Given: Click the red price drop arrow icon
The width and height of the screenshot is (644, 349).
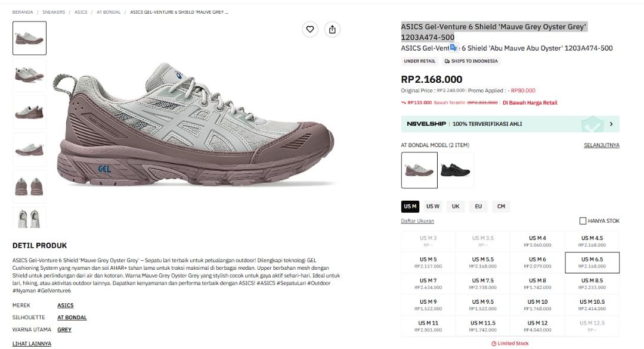Looking at the screenshot, I should coord(403,102).
